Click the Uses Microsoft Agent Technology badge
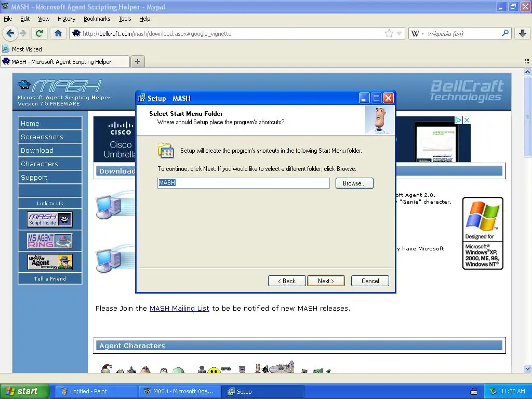Screen dimensions: 532x399 50,262
